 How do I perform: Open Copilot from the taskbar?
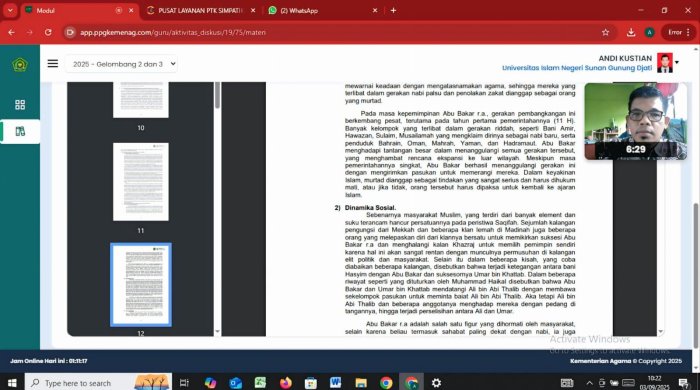(210, 383)
